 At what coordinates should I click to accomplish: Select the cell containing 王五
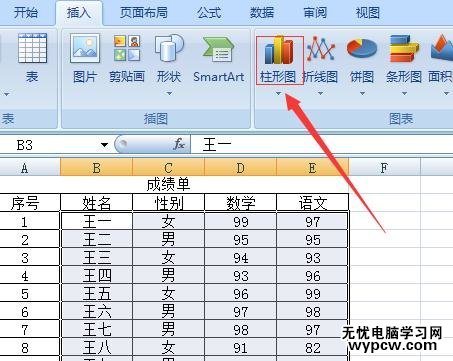tap(96, 293)
